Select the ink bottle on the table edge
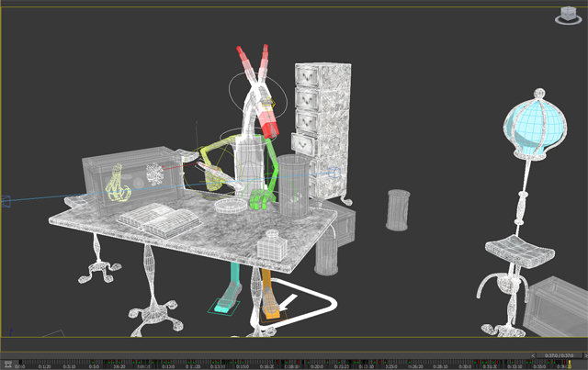 point(271,246)
